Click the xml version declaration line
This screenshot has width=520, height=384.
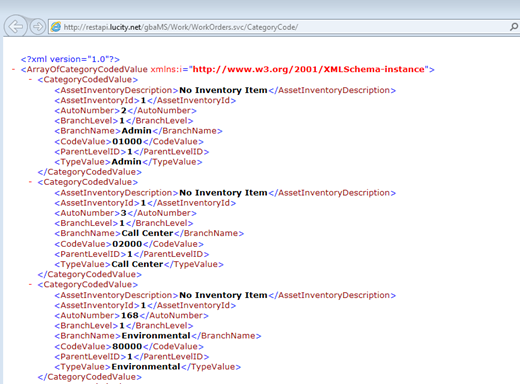(70, 59)
